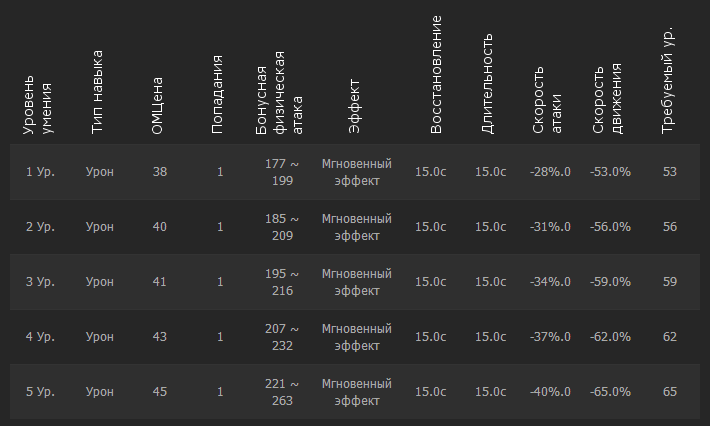
Task: Click the ОМЦена value '43'
Action: click(x=160, y=337)
